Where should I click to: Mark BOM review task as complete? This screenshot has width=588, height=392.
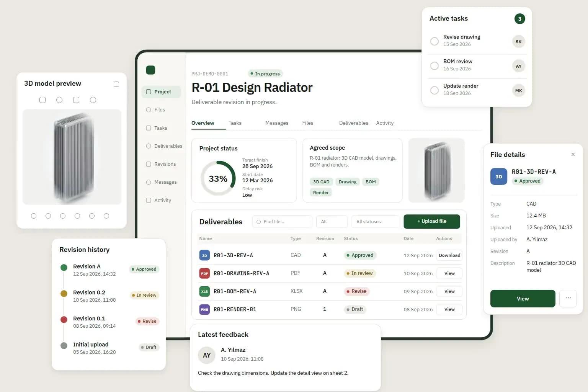tap(434, 66)
